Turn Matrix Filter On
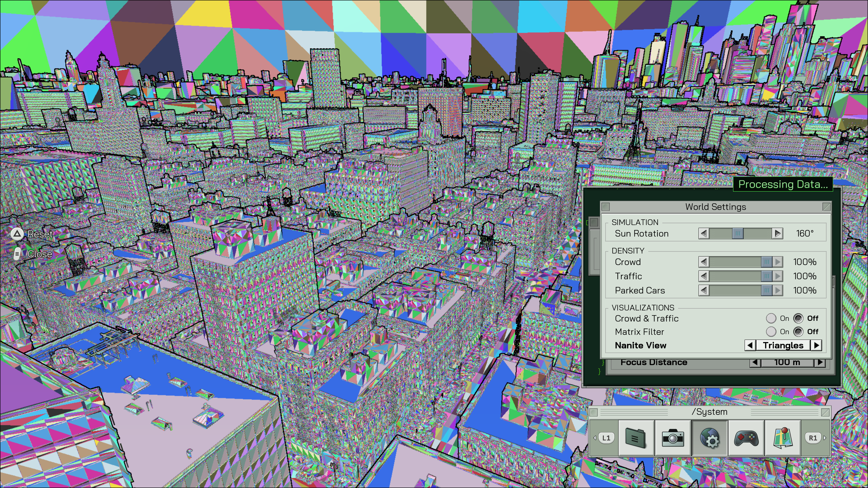The height and width of the screenshot is (488, 868). click(x=771, y=332)
